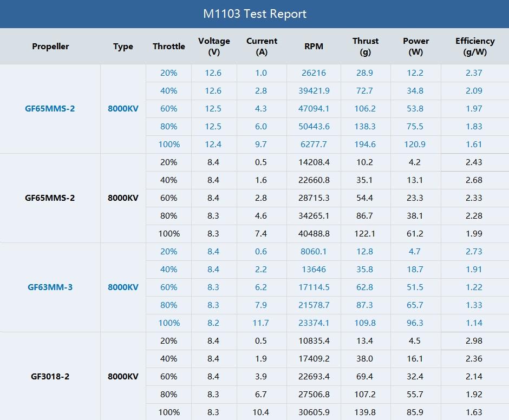Click the 194.6 thrust value
Screen dimensions: 509x420
click(x=365, y=145)
